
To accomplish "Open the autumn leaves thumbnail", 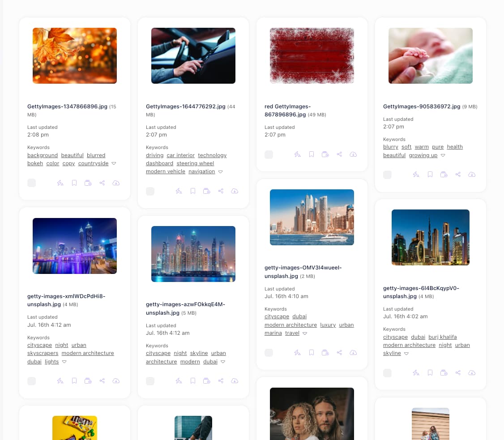I will tap(75, 56).
